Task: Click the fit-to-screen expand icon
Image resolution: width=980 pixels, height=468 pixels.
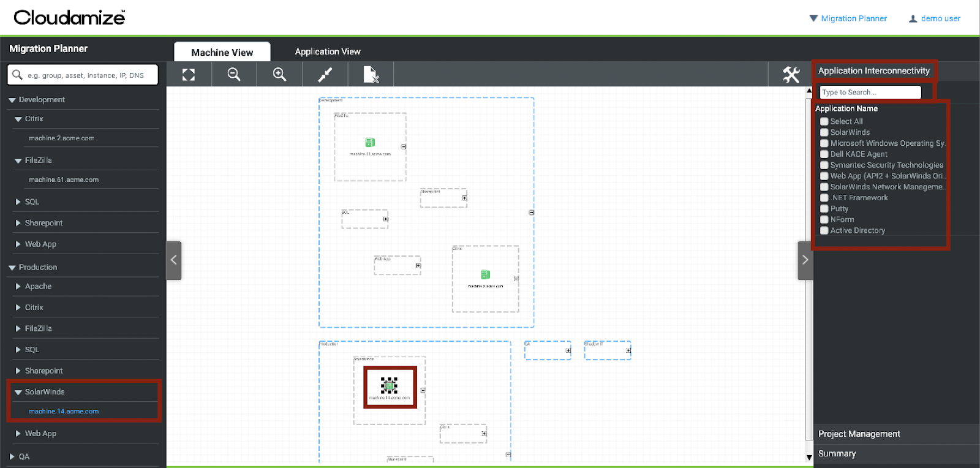Action: pos(189,75)
